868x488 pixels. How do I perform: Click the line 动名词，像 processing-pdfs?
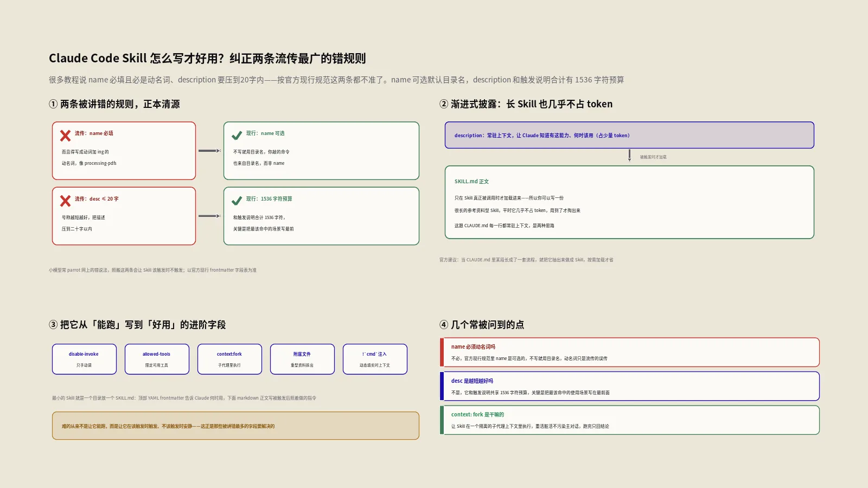click(x=89, y=163)
